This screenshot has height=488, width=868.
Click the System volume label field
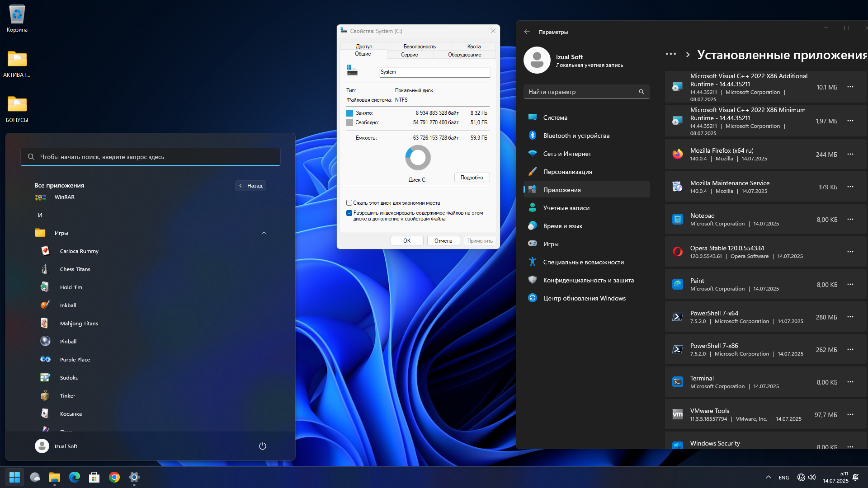point(434,72)
